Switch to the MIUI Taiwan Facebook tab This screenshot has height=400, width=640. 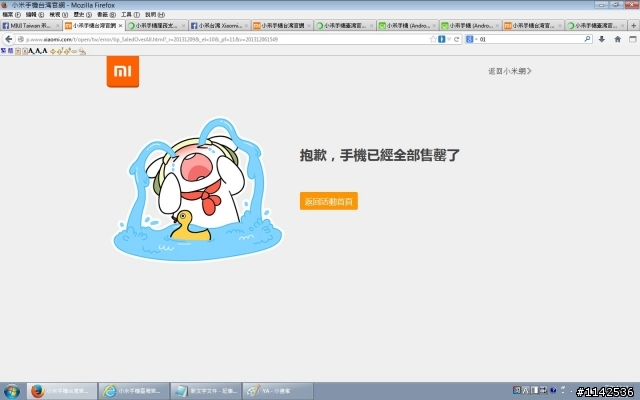(x=31, y=25)
